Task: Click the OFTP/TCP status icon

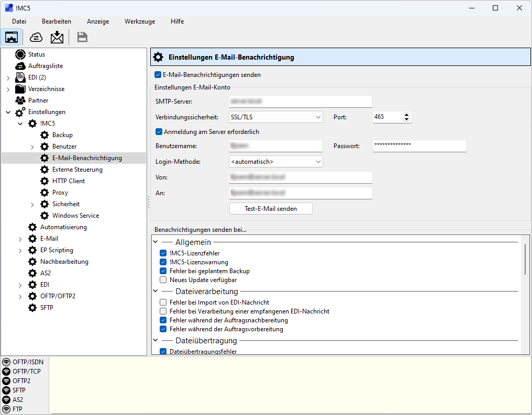Action: (5, 371)
